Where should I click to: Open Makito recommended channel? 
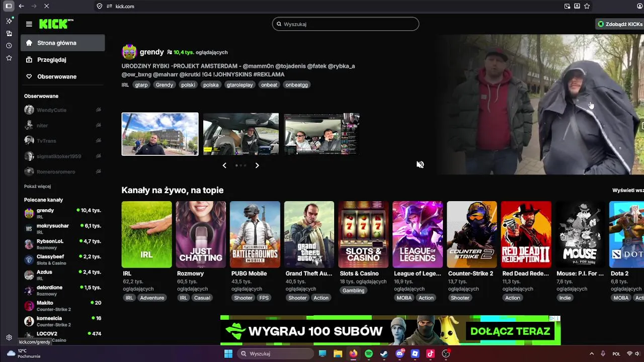click(x=63, y=306)
